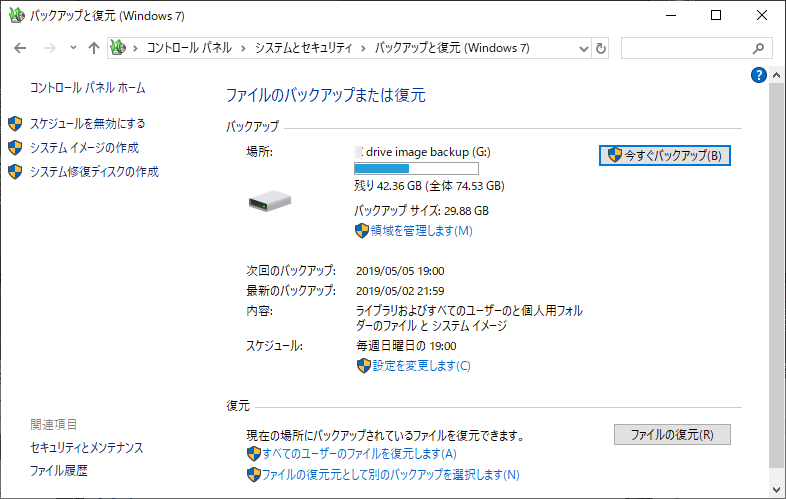Click the scrollbar up arrow

pos(776,75)
